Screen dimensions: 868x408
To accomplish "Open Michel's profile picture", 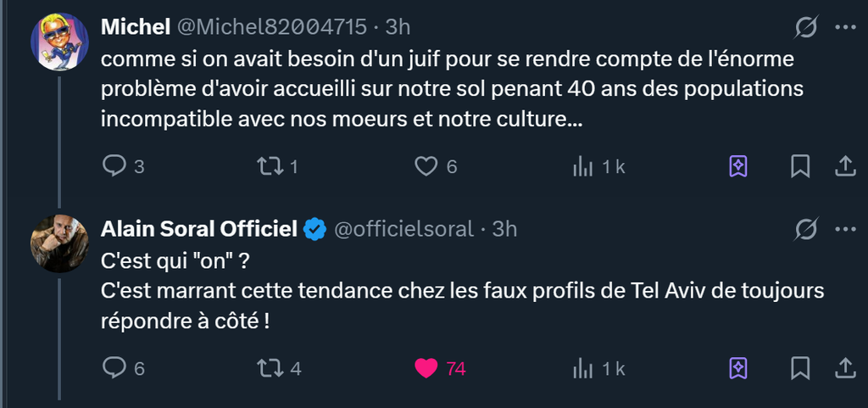I will pos(60,42).
